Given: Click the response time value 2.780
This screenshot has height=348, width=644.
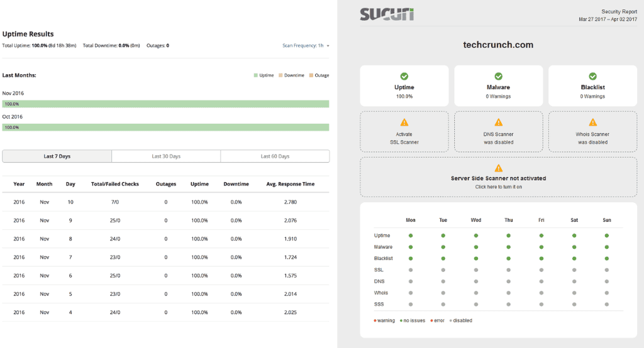Looking at the screenshot, I should pos(291,202).
